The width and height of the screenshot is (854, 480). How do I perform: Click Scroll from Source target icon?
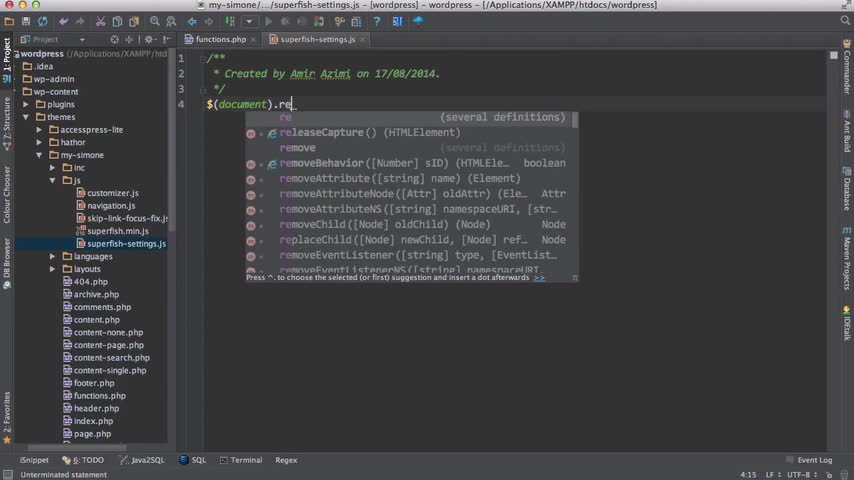pos(114,39)
